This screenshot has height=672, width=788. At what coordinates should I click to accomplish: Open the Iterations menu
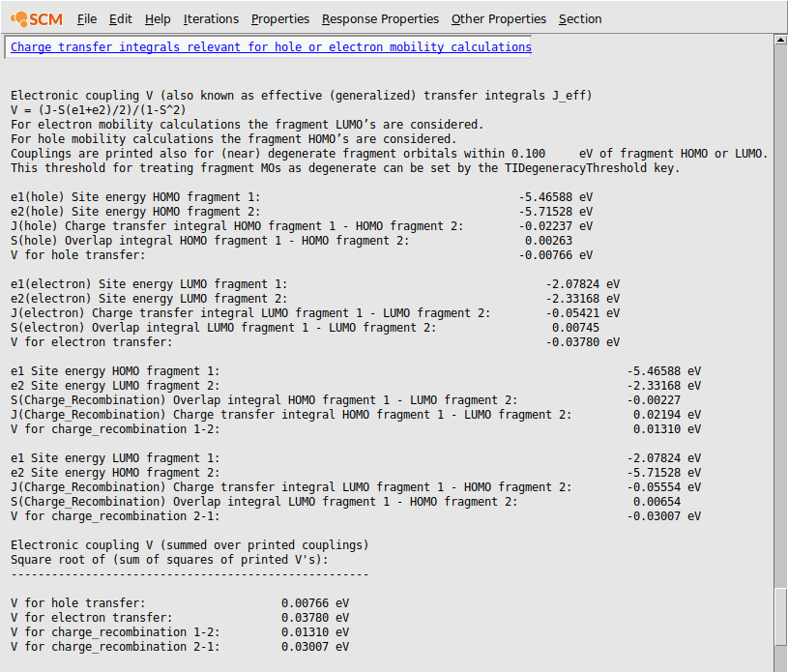pos(211,18)
